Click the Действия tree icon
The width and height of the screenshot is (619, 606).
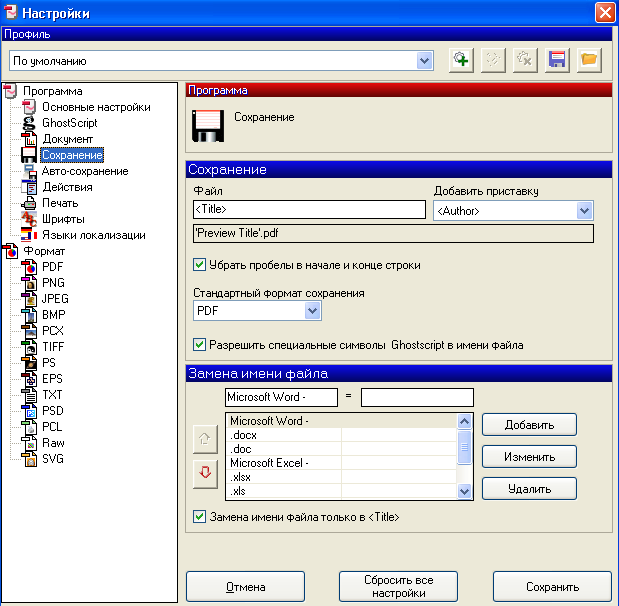click(29, 187)
